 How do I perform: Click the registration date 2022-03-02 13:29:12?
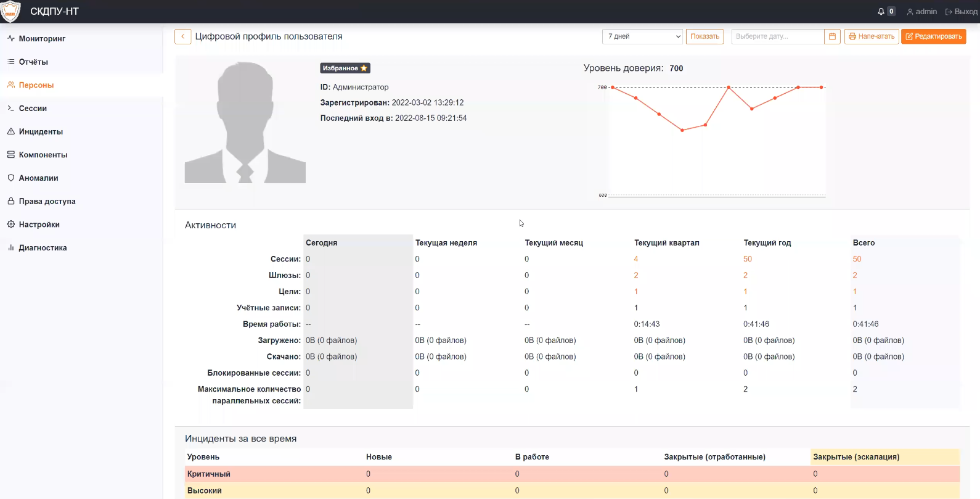pyautogui.click(x=428, y=102)
